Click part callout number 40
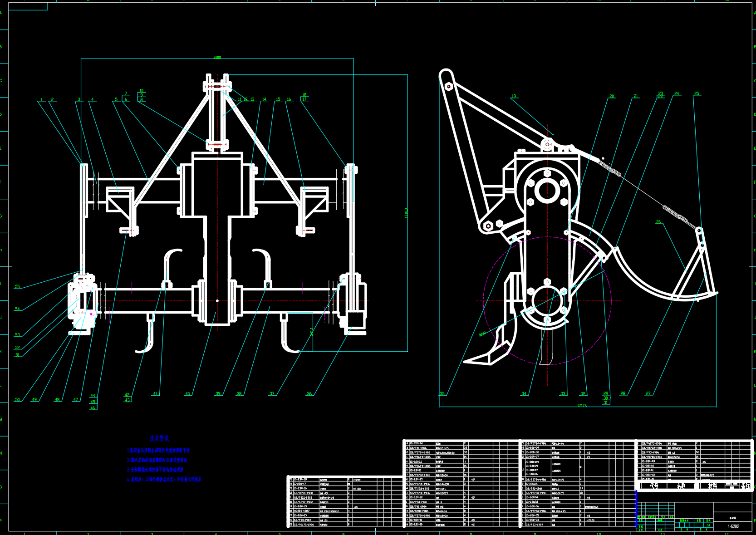756x535 pixels. [187, 393]
